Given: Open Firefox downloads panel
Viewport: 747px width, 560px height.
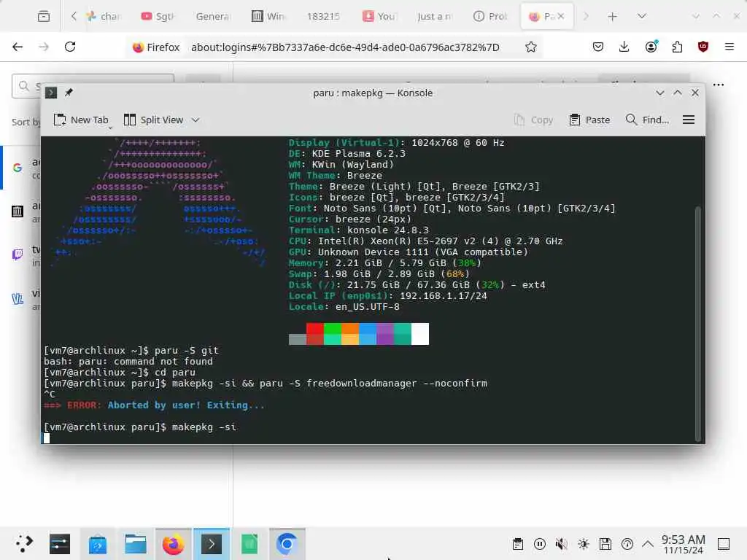Looking at the screenshot, I should point(624,47).
